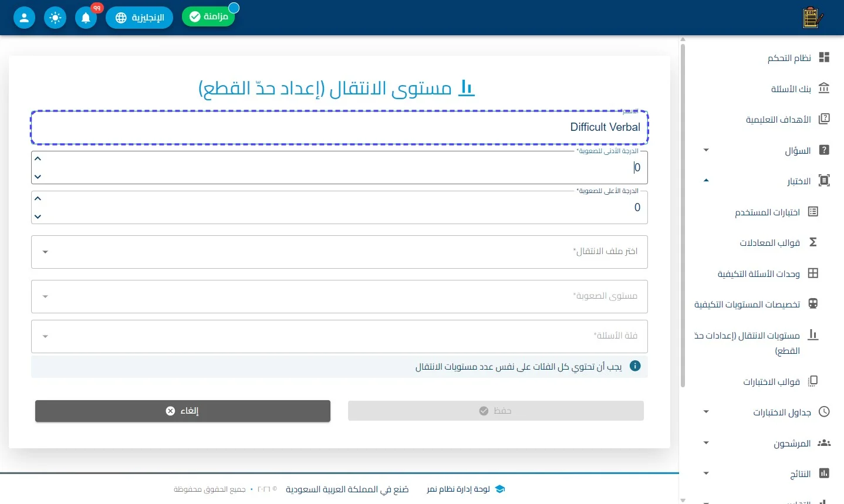This screenshot has width=844, height=504.
Task: Click footer text لوحة إدارة نظام نمر
Action: [458, 489]
